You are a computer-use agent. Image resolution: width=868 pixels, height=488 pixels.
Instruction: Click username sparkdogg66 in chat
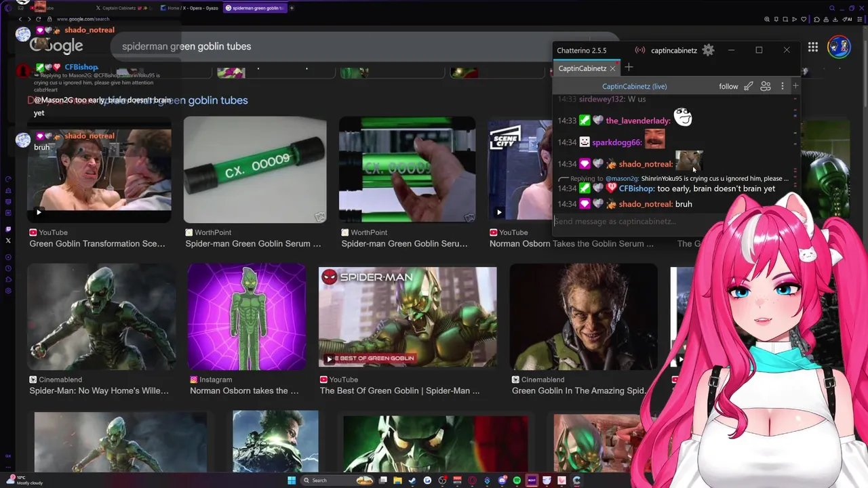pos(617,142)
